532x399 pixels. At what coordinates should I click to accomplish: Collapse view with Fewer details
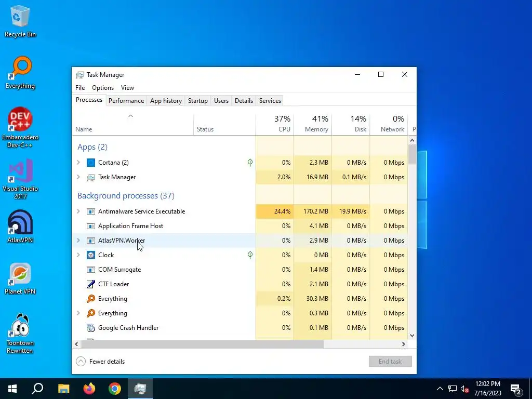coord(100,362)
